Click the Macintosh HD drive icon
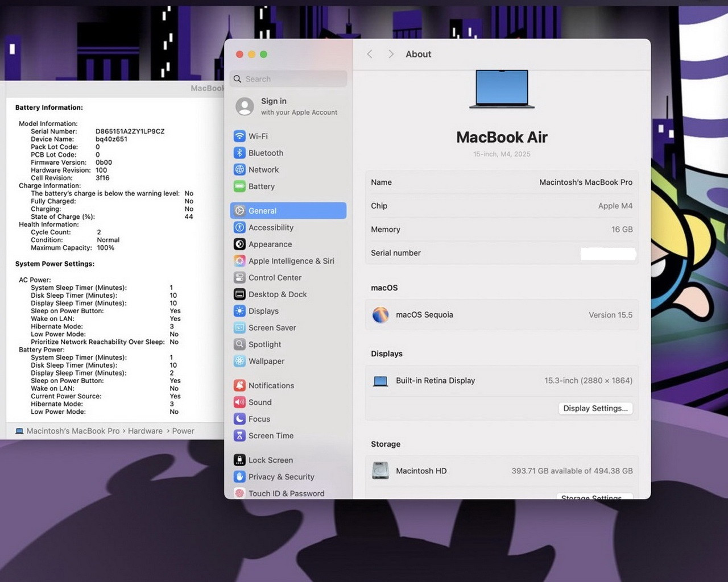 pos(380,471)
